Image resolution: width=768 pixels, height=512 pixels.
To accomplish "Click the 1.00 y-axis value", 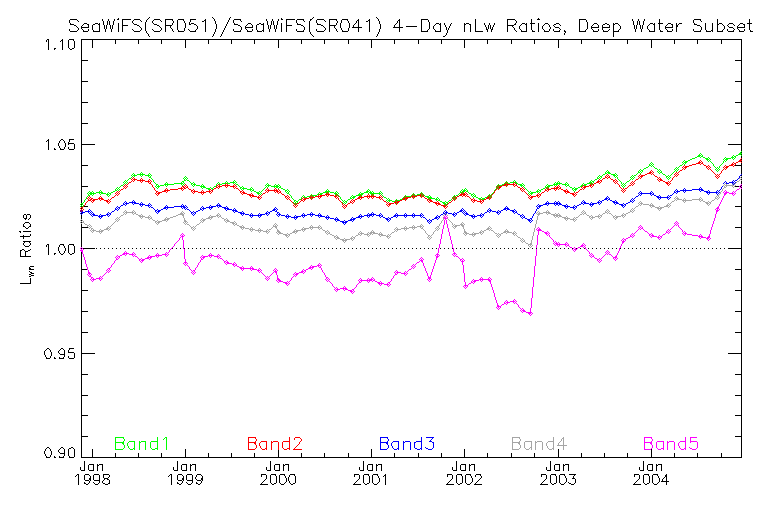I will tap(60, 249).
